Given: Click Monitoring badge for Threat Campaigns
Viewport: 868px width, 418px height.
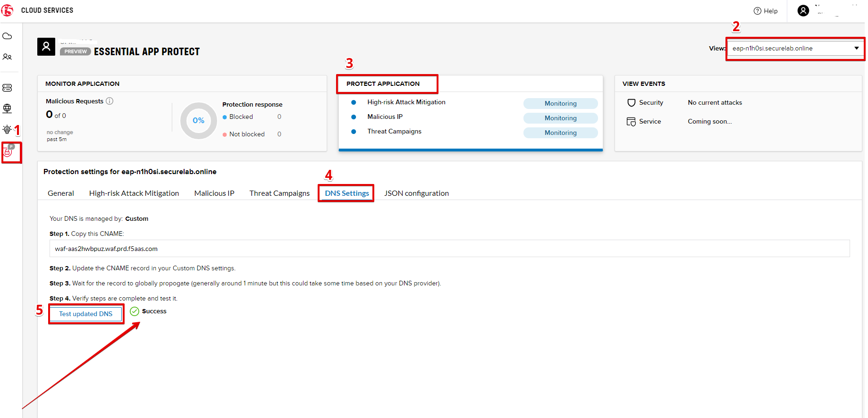Looking at the screenshot, I should (x=560, y=133).
